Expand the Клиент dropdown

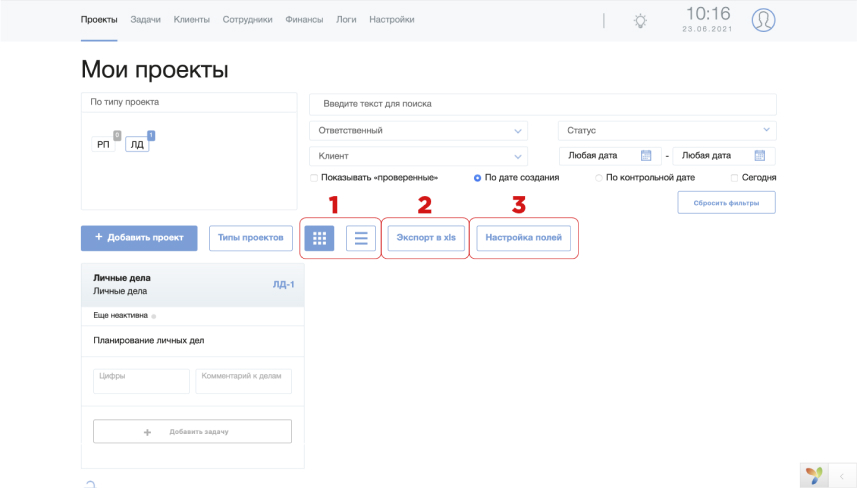[419, 156]
